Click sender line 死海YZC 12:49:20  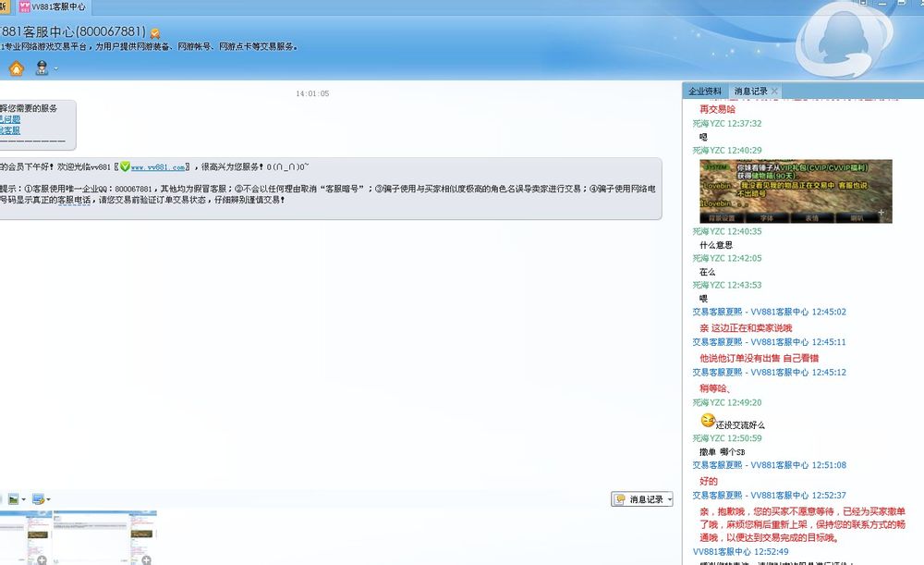click(726, 403)
